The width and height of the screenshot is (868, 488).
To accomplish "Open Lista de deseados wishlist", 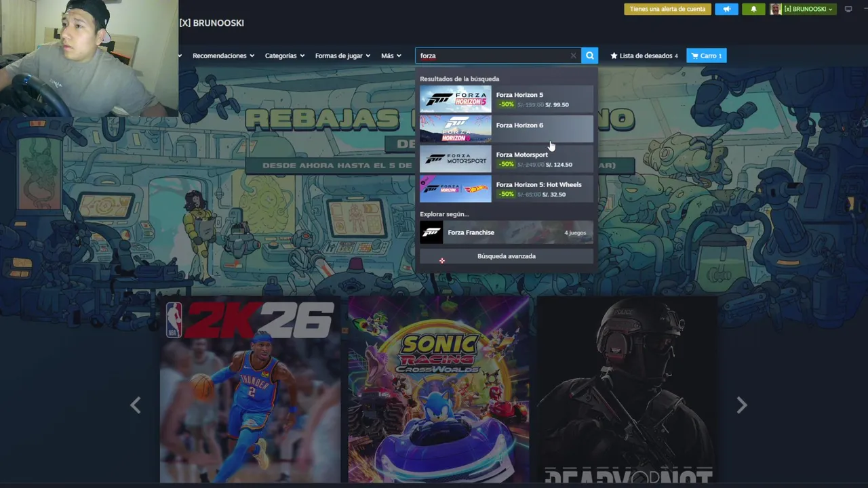I will (x=644, y=56).
